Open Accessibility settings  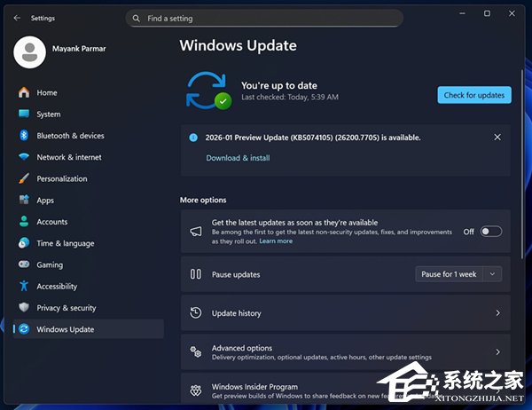coord(88,286)
